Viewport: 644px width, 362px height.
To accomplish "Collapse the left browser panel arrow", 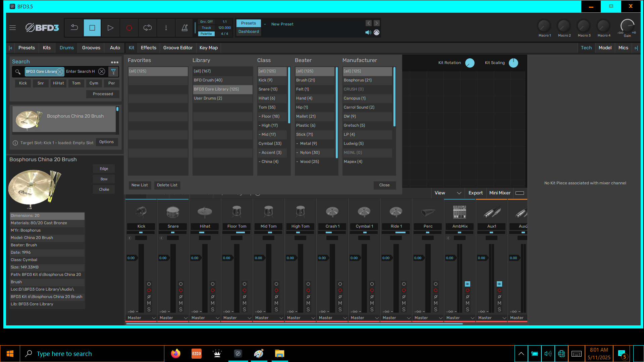I will [x=10, y=48].
